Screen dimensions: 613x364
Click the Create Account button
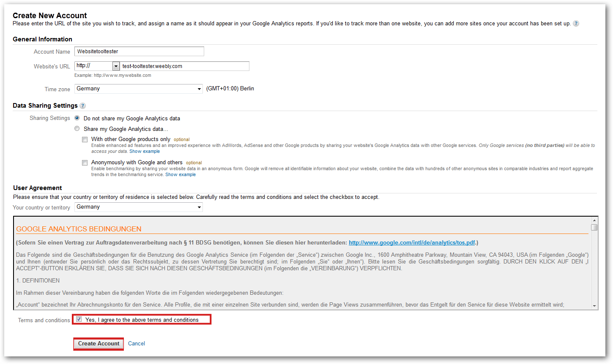tap(99, 344)
